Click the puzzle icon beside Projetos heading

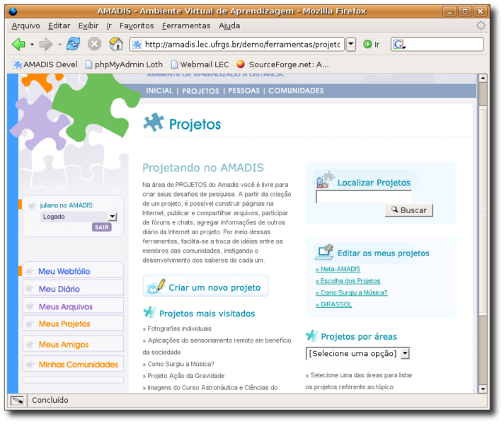click(x=154, y=122)
